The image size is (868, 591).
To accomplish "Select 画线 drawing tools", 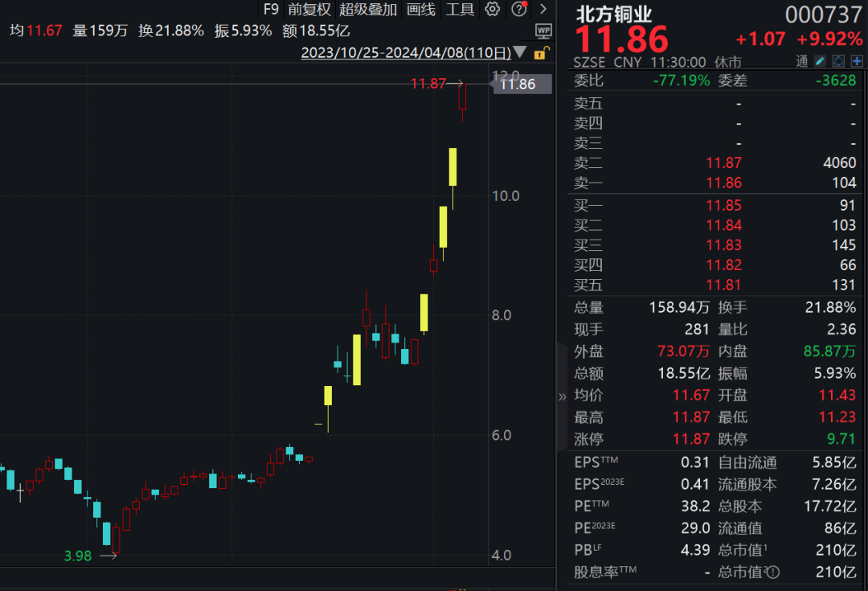I will coord(420,10).
